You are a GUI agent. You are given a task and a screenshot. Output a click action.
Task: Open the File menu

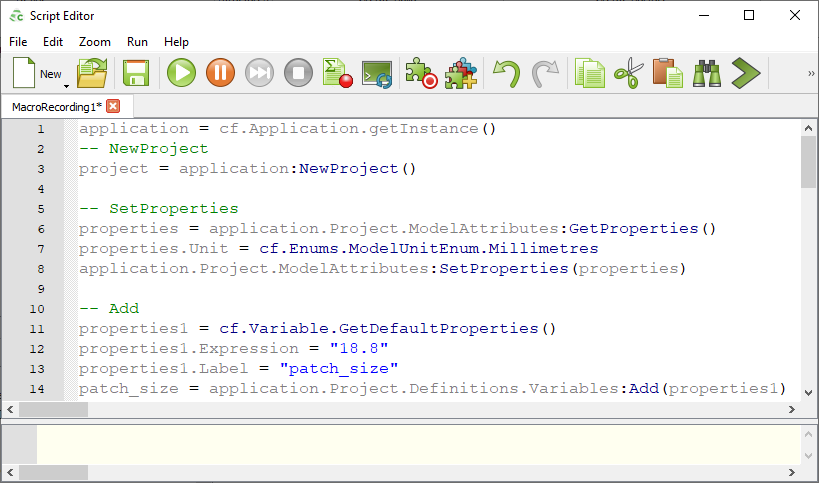(x=18, y=42)
